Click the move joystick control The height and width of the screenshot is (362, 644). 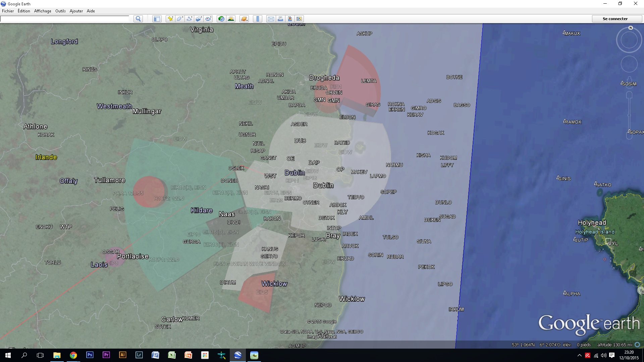(x=629, y=64)
